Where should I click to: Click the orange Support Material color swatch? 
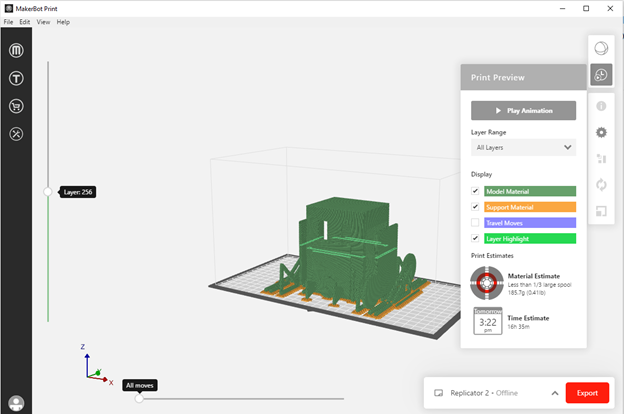[530, 207]
